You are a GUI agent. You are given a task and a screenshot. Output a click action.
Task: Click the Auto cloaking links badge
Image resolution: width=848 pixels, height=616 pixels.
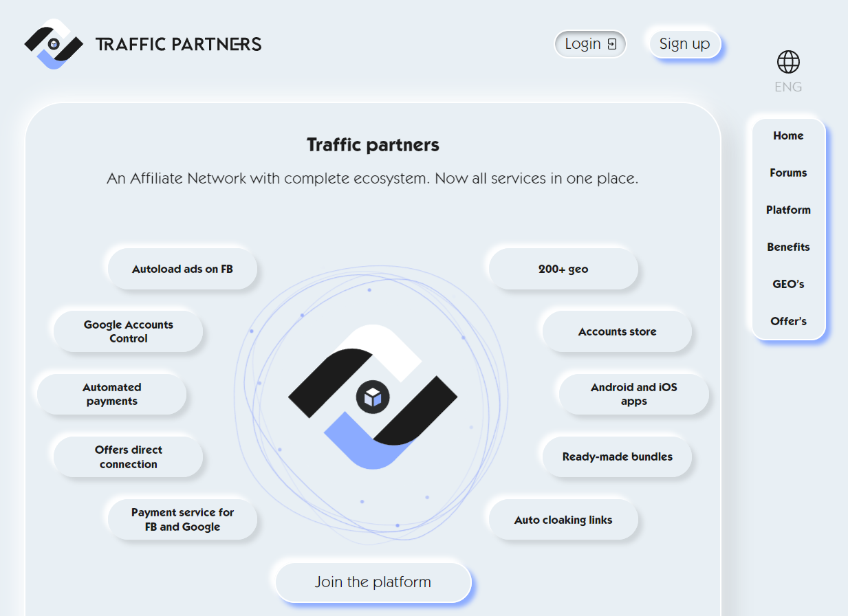point(563,520)
